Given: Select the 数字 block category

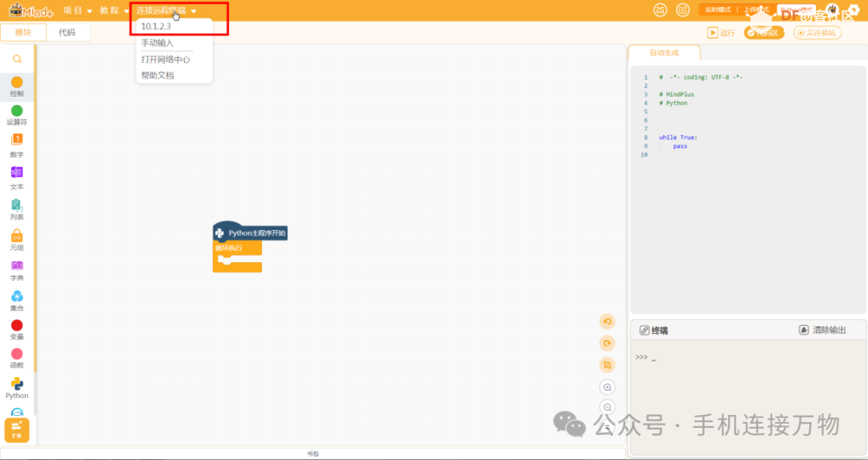Looking at the screenshot, I should point(17,146).
